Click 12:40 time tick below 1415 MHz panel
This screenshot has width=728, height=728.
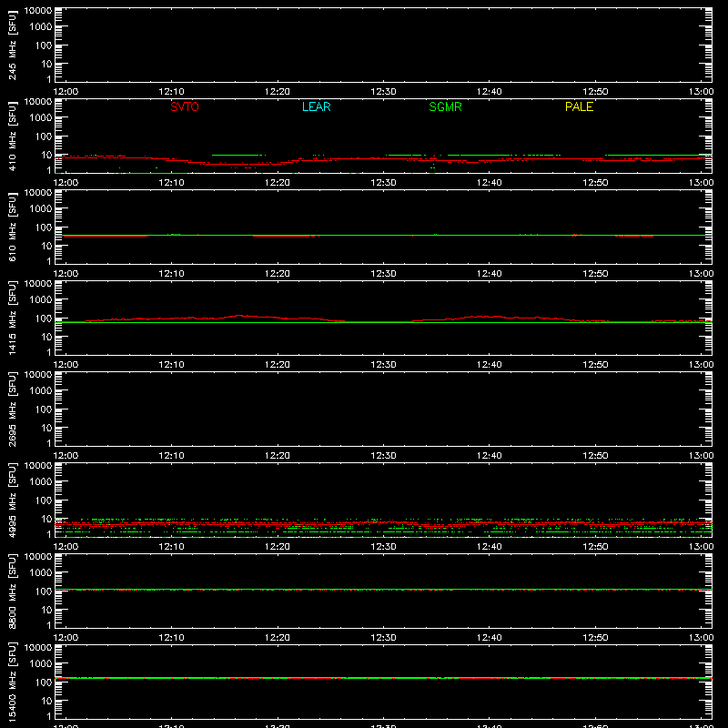490,365
